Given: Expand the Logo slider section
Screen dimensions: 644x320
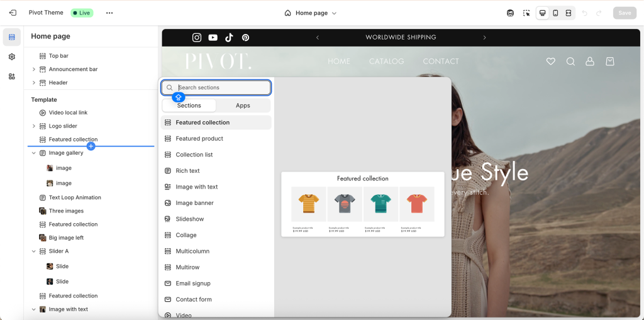Looking at the screenshot, I should tap(34, 126).
